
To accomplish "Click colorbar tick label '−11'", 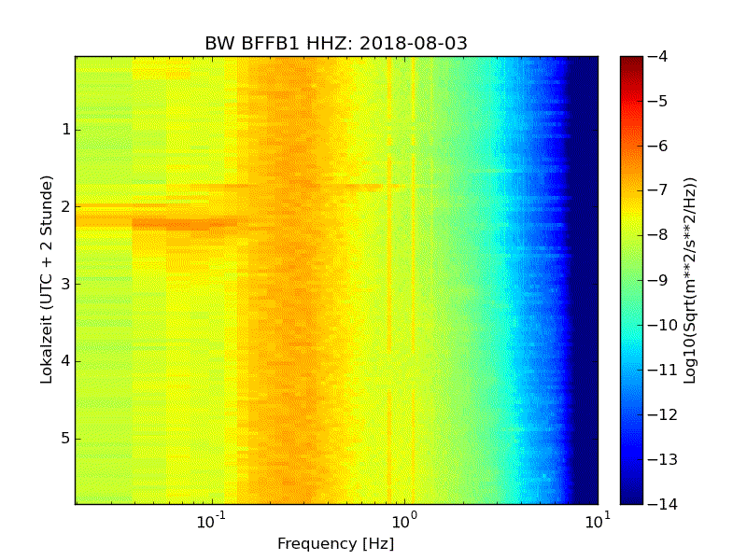I will pos(663,370).
